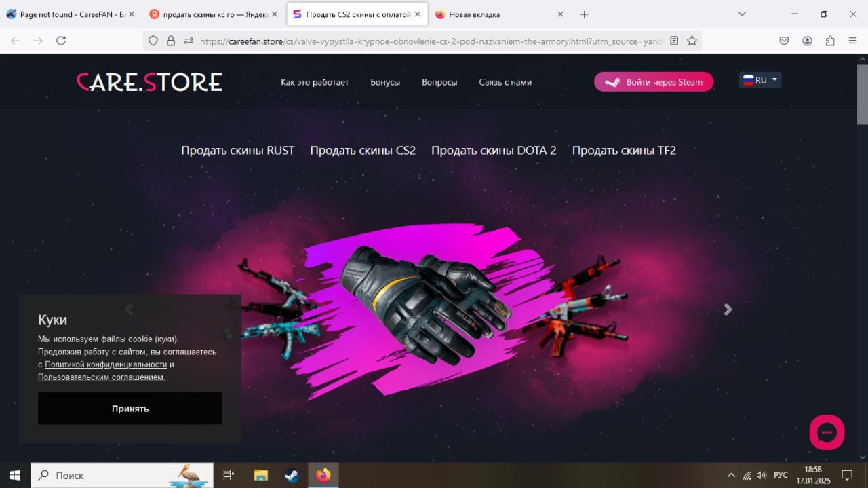The height and width of the screenshot is (488, 868).
Task: Switch to the 'Новая вкладка' tab
Action: [x=500, y=14]
